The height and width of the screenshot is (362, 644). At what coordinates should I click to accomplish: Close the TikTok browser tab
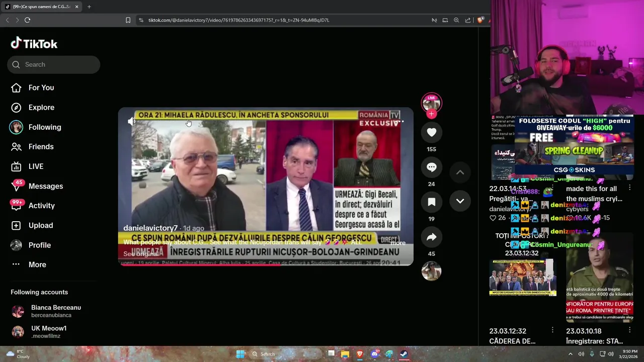coord(77,7)
